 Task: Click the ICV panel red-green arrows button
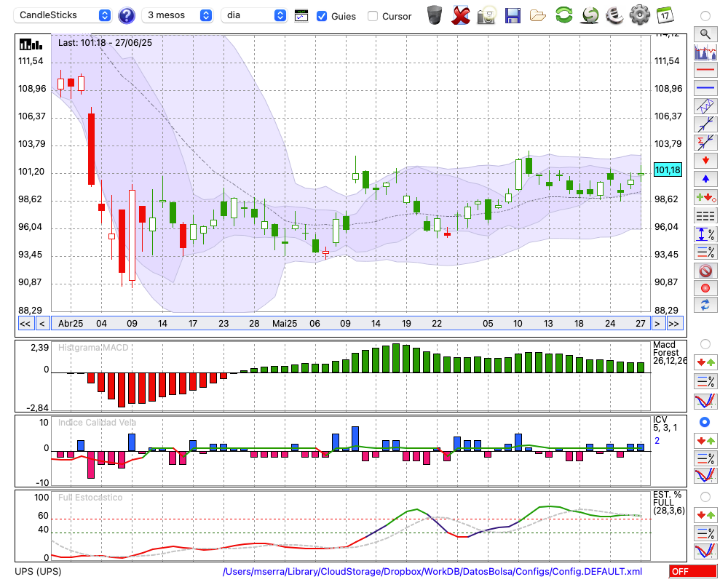tap(705, 440)
